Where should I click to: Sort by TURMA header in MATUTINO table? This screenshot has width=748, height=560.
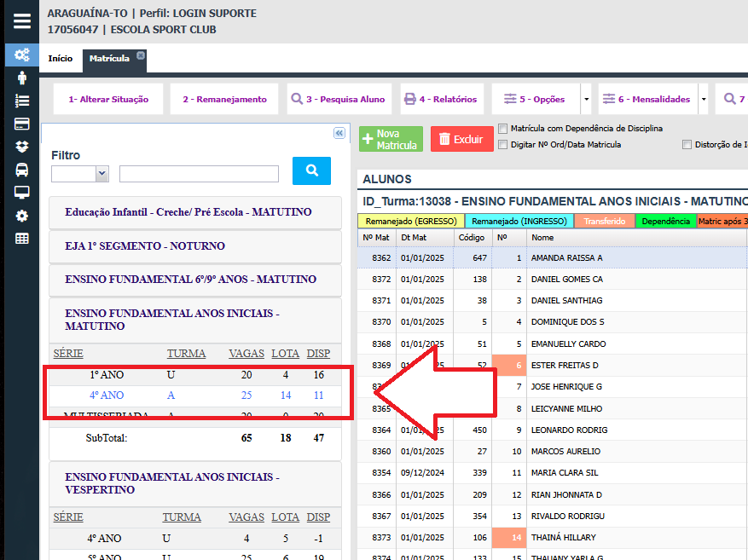tap(186, 354)
